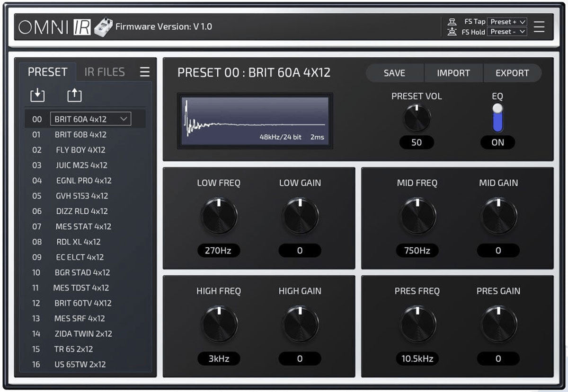Viewport: 568px width, 392px height.
Task: Click the HIGH GAIN knob
Action: (300, 324)
